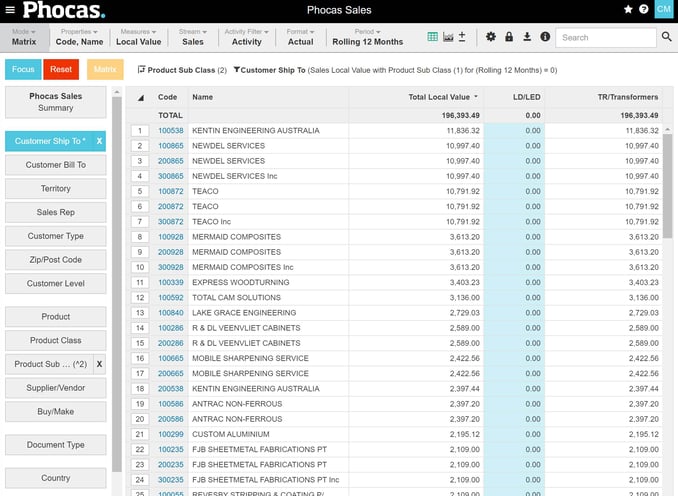678x496 pixels.
Task: Select the Sales Rep dimension
Action: click(55, 212)
